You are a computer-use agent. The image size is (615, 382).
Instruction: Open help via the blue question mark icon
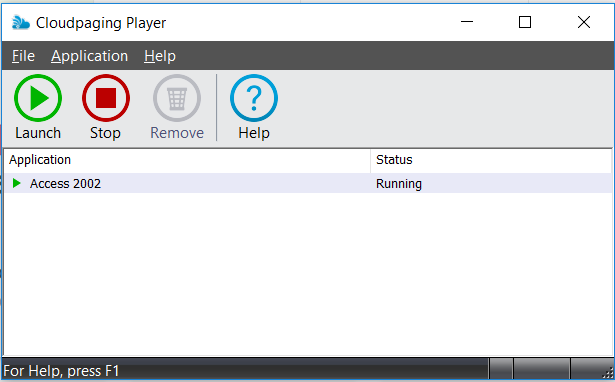click(x=254, y=98)
